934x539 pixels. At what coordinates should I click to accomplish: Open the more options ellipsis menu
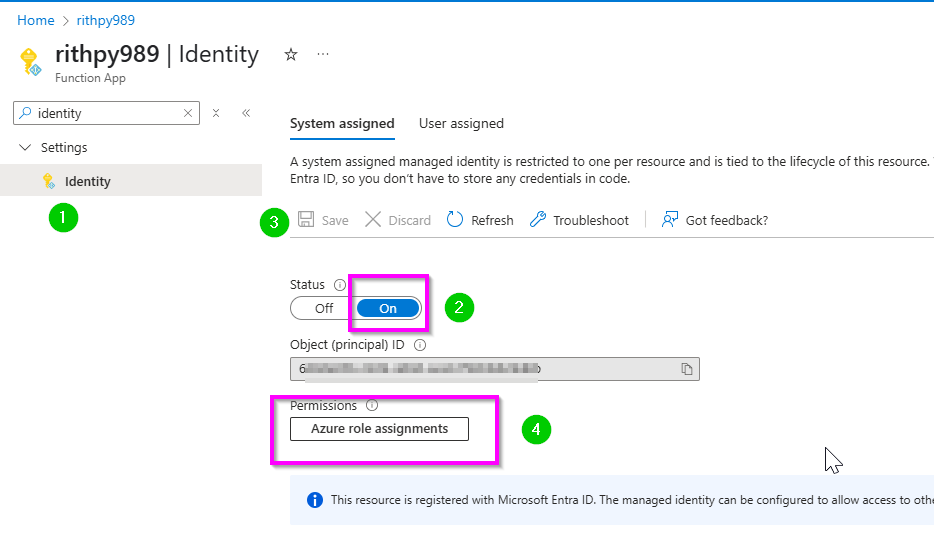click(323, 54)
